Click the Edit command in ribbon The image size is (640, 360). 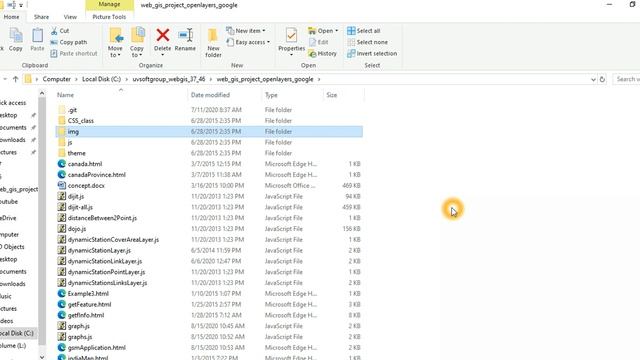click(319, 42)
